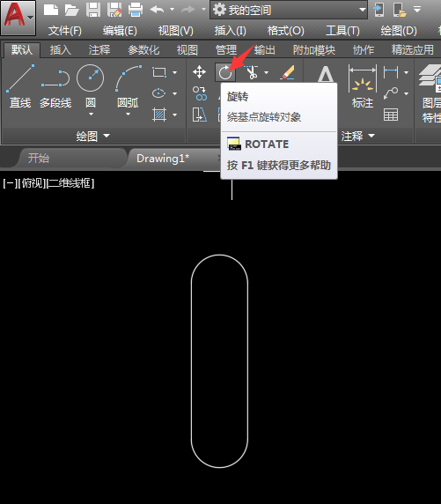Print the drawing using the Plot icon

(136, 10)
